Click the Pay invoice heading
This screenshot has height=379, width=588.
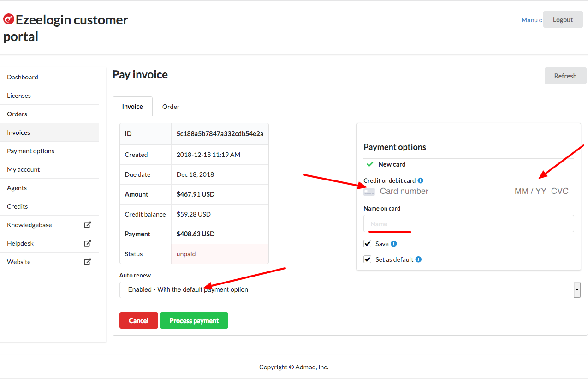point(140,75)
